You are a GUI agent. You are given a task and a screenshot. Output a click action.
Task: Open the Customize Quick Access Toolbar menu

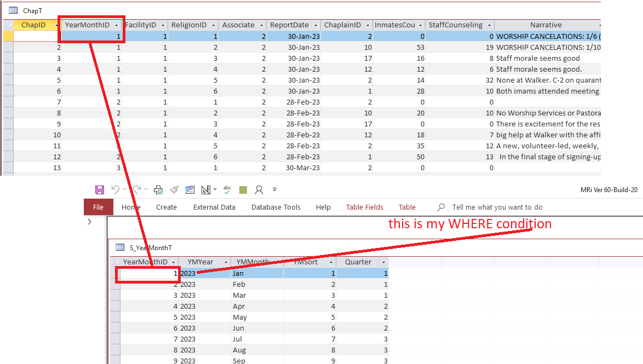(275, 189)
